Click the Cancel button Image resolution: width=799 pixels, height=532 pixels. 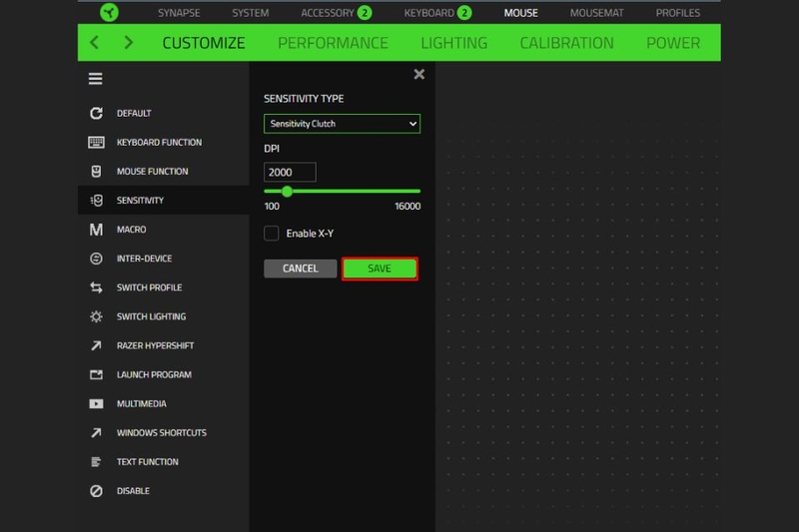click(x=301, y=268)
